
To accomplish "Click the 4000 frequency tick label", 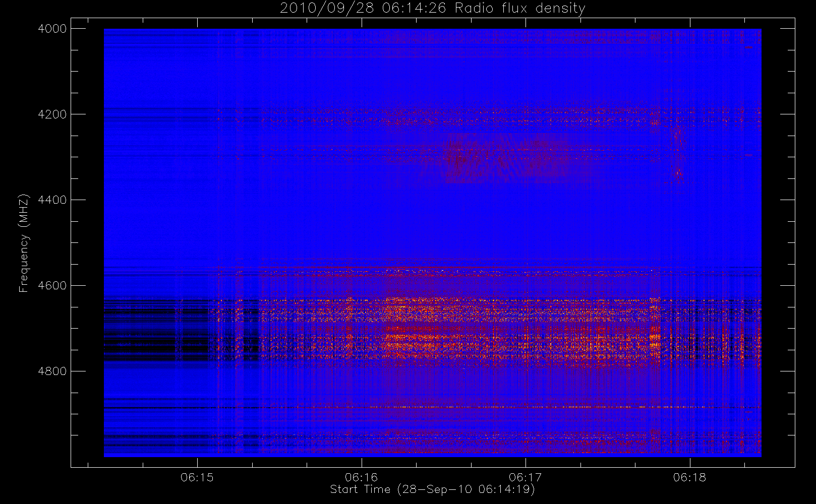I will (x=52, y=29).
